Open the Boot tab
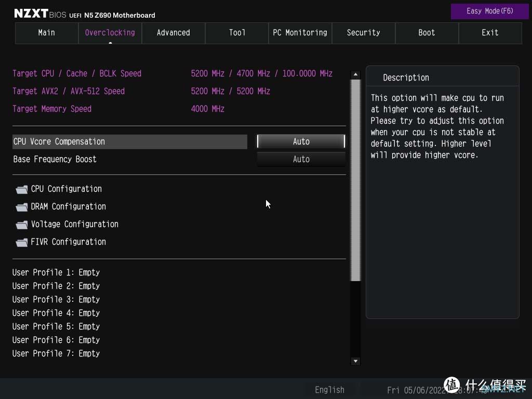532x399 pixels. (x=427, y=33)
